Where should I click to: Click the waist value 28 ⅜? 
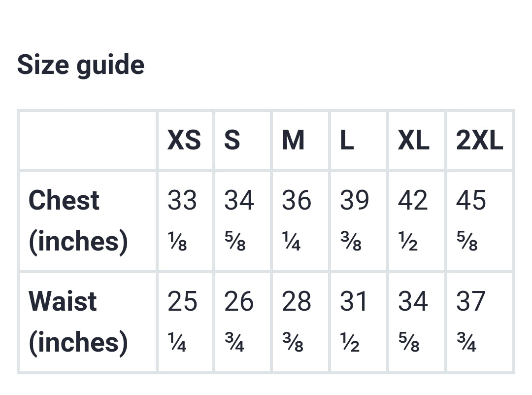[x=297, y=322]
